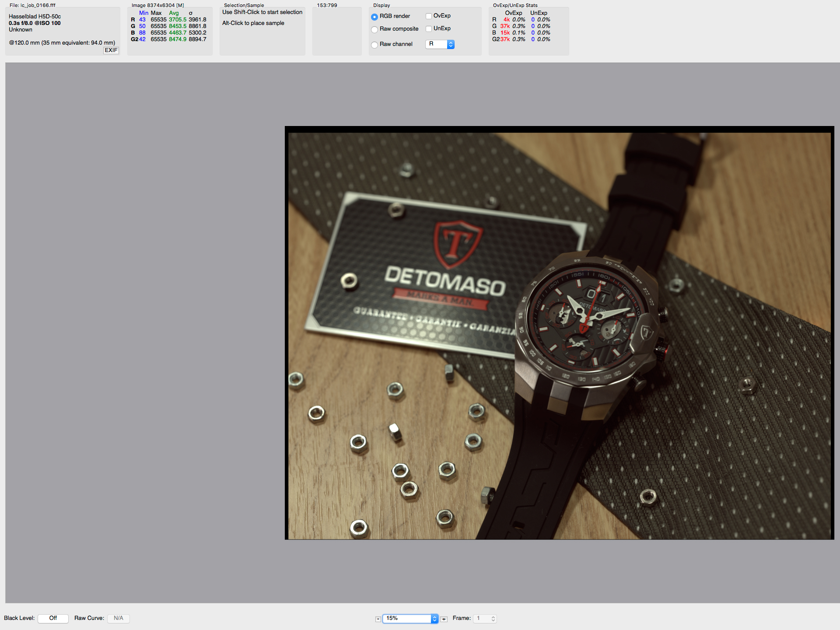840x630 pixels.
Task: Open the EXIF info button
Action: tap(111, 50)
